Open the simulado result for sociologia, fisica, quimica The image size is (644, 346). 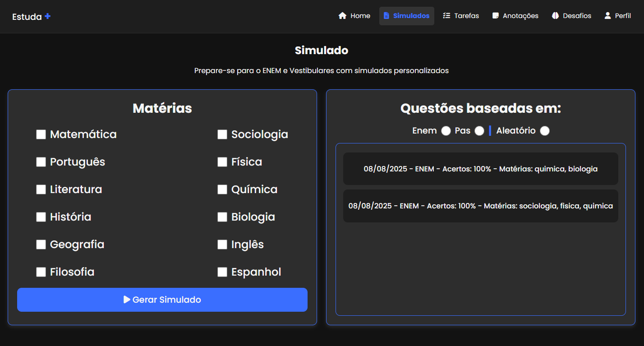click(481, 206)
